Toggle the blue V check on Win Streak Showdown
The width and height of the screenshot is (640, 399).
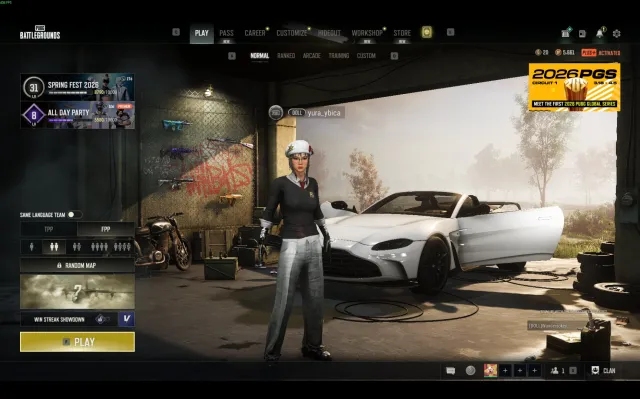127,319
